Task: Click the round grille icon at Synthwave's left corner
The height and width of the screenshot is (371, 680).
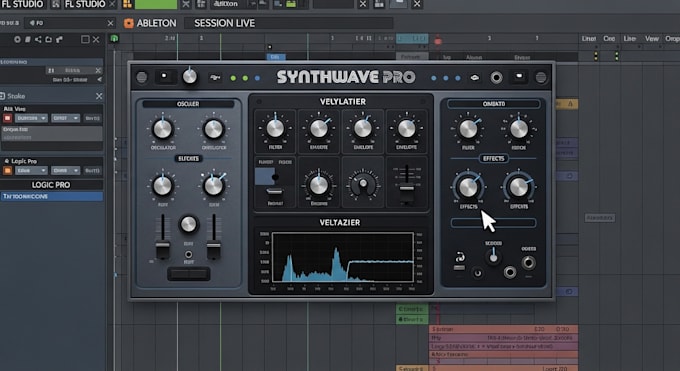Action: click(142, 78)
